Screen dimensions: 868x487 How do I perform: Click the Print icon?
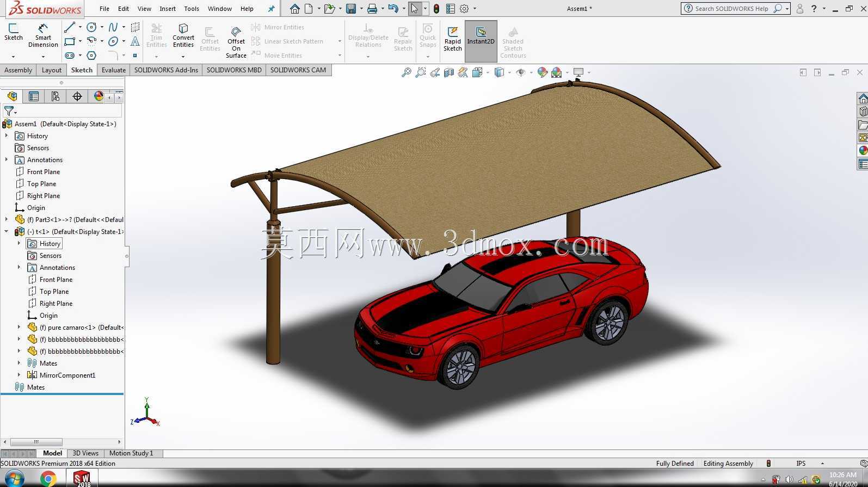[x=372, y=9]
